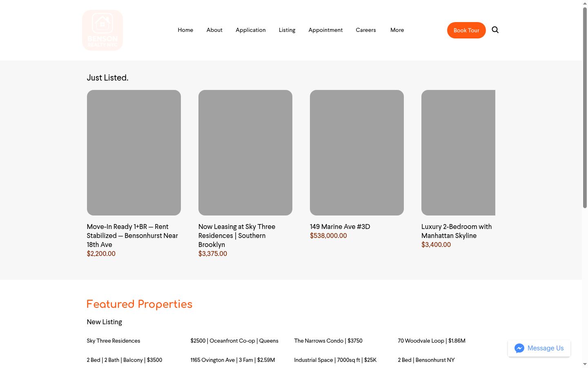This screenshot has height=368, width=588.
Task: Open $2500 Oceanfront Co-op Queens link
Action: pos(234,341)
